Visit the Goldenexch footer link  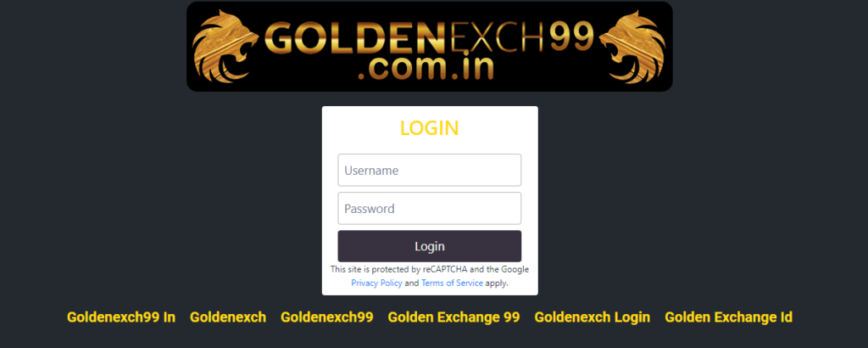[228, 317]
